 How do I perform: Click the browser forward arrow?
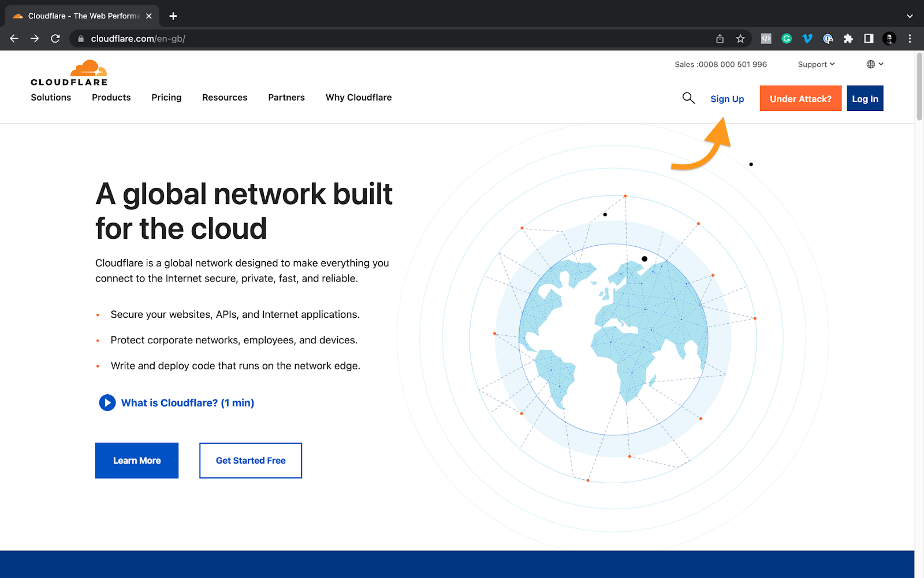point(35,39)
